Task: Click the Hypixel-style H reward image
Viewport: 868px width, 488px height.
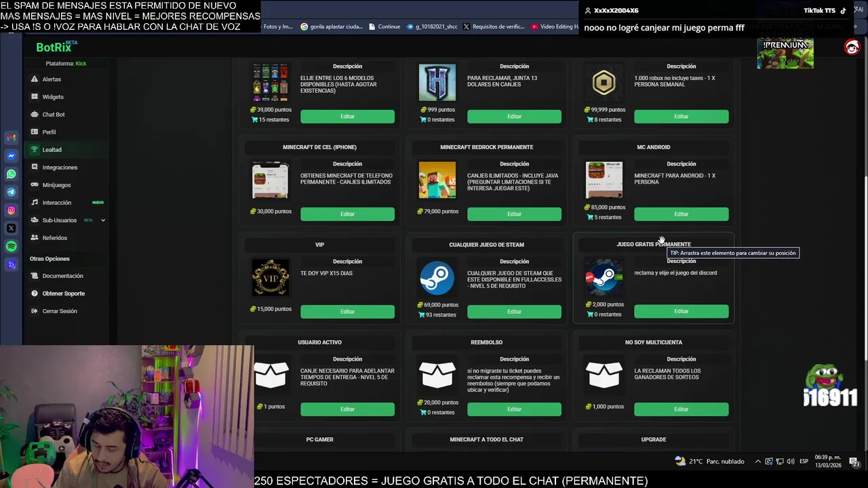Action: pos(437,83)
